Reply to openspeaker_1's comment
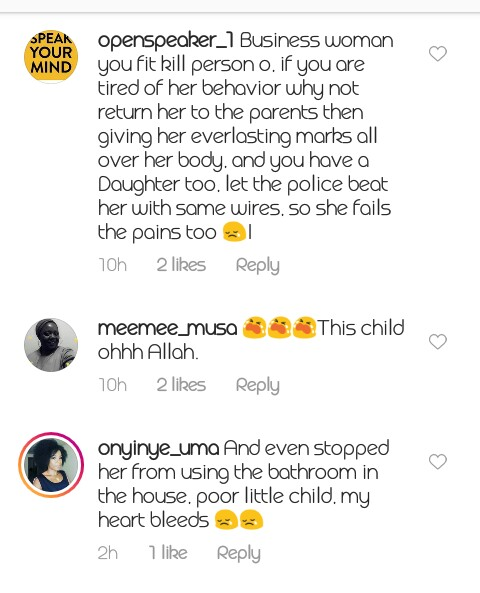The image size is (480, 593). (x=258, y=265)
